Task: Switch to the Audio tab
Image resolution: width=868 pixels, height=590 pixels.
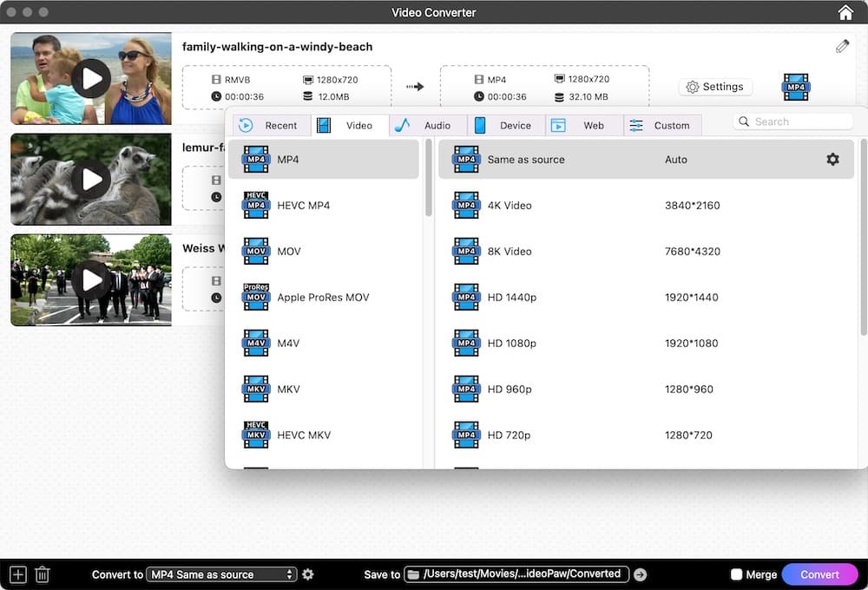Action: (428, 126)
